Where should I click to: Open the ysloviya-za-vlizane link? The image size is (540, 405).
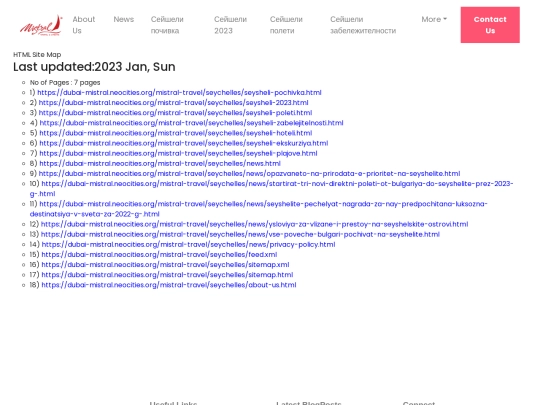pyautogui.click(x=255, y=224)
